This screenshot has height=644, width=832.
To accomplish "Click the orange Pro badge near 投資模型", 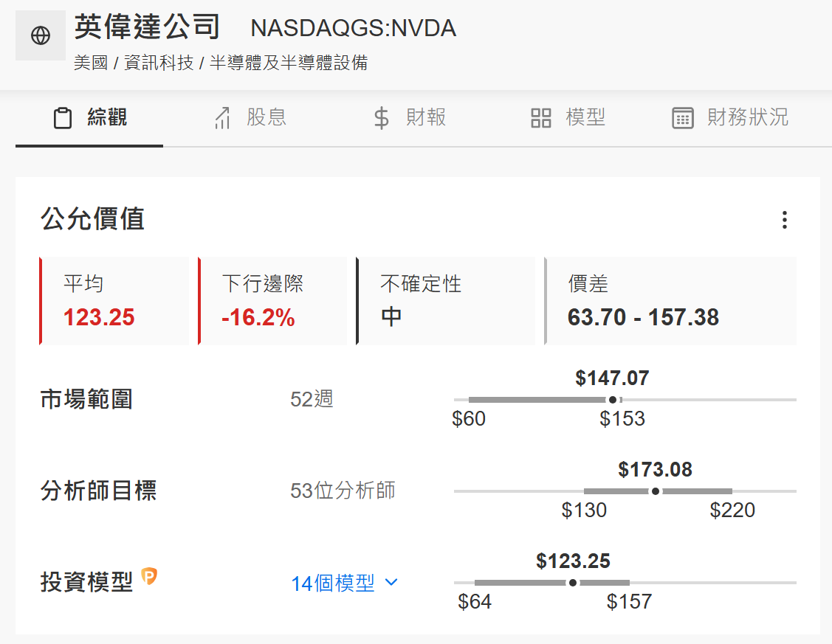I will (x=149, y=577).
